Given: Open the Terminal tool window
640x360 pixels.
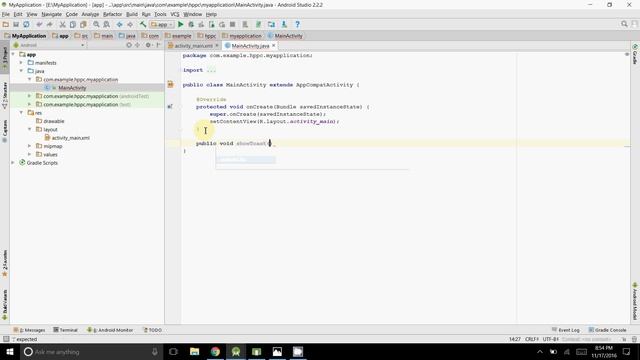Looking at the screenshot, I should (65, 330).
